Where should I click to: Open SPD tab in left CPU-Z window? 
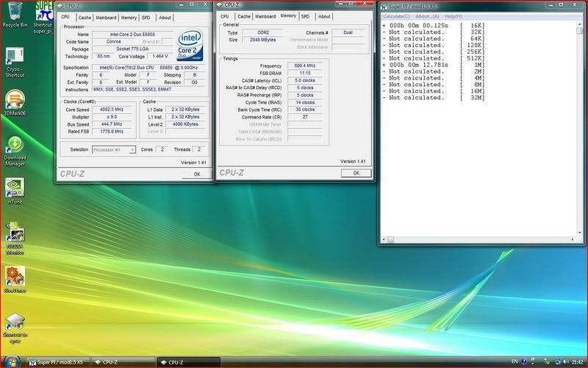(146, 18)
